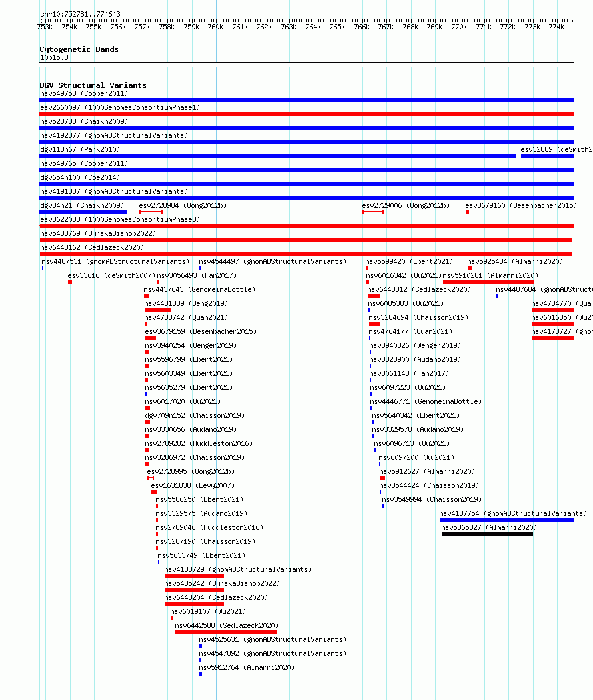593x700 pixels.
Task: Click nsv4733742 (Quan2021) label
Action: (186, 317)
